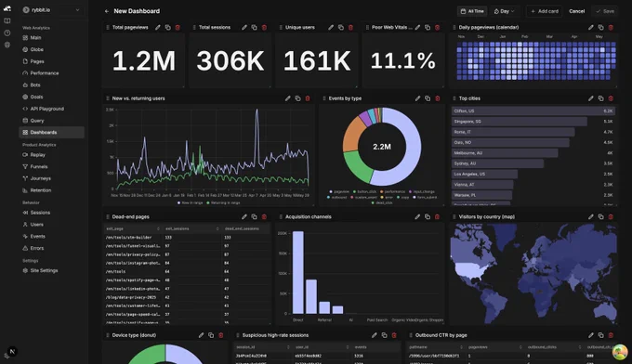The height and width of the screenshot is (364, 632).
Task: Go back using the arrow beside New Dashboard
Action: click(107, 11)
